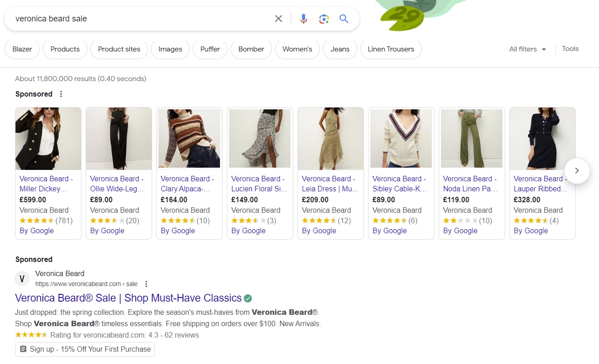This screenshot has height=364, width=599.
Task: Click the £599.00 price
Action: pyautogui.click(x=33, y=200)
